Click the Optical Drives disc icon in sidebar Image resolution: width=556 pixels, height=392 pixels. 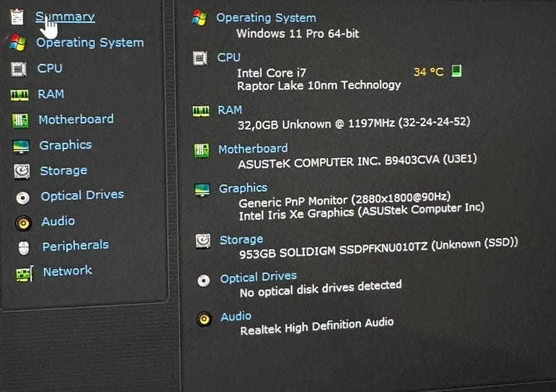[23, 198]
